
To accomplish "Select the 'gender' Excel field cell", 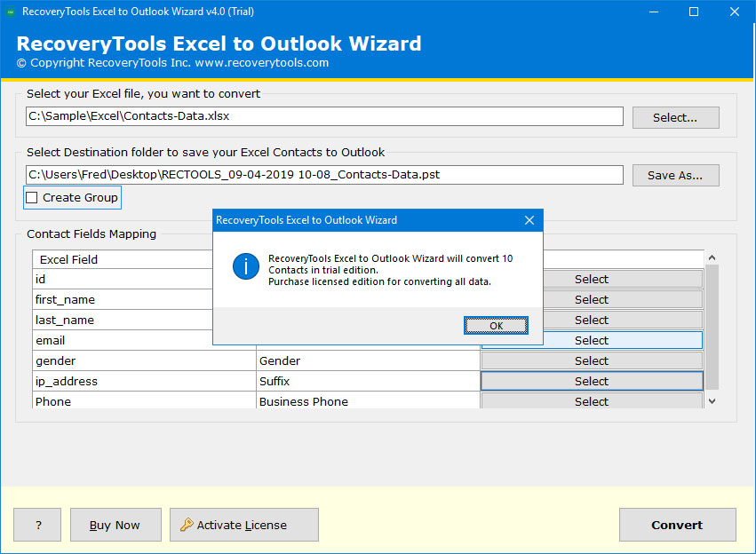I will click(144, 360).
